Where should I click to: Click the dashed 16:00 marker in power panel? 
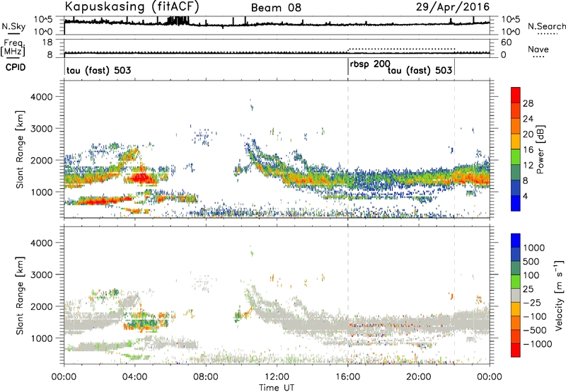tap(348, 149)
